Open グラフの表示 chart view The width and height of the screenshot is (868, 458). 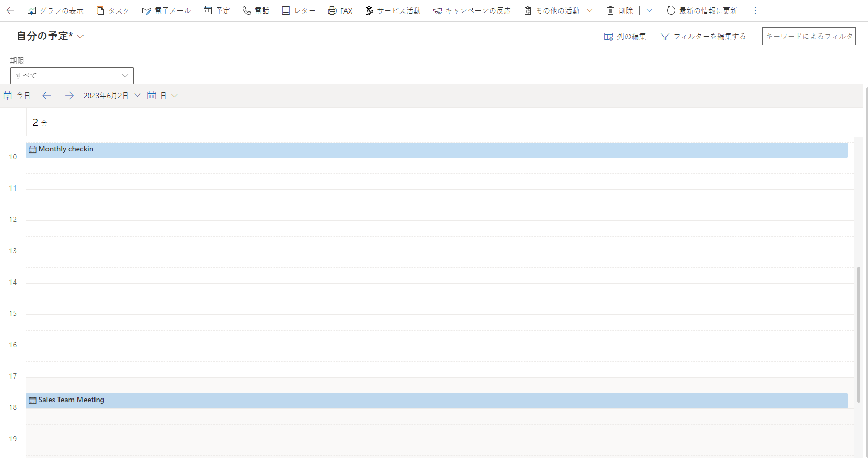click(x=55, y=10)
